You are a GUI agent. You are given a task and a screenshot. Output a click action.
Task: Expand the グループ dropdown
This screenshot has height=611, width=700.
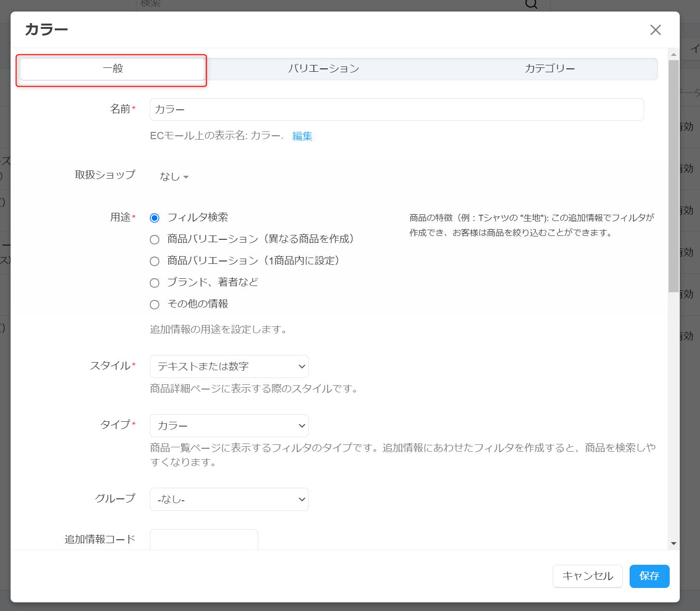click(x=229, y=500)
